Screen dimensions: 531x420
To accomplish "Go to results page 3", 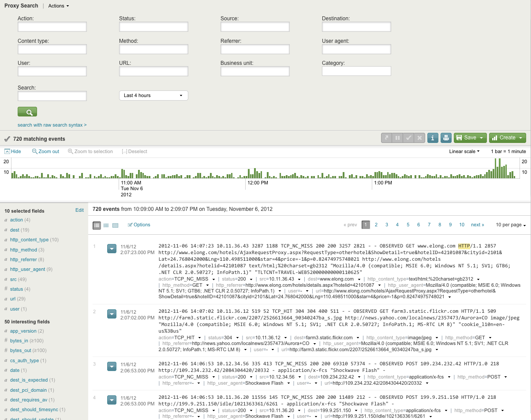I will pos(387,225).
